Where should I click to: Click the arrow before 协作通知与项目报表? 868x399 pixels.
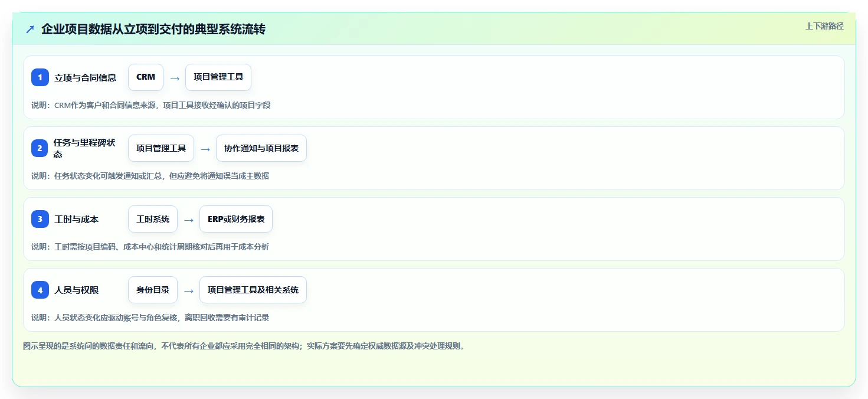tap(205, 149)
